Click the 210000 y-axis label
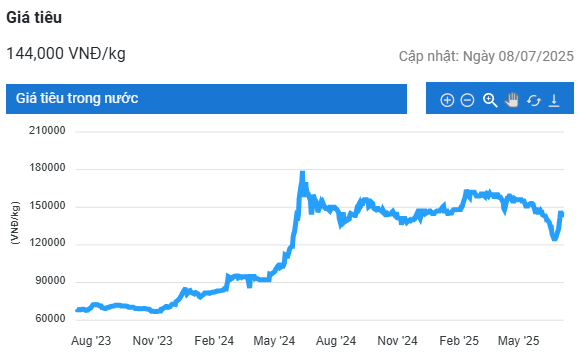The image size is (587, 363). click(x=47, y=130)
